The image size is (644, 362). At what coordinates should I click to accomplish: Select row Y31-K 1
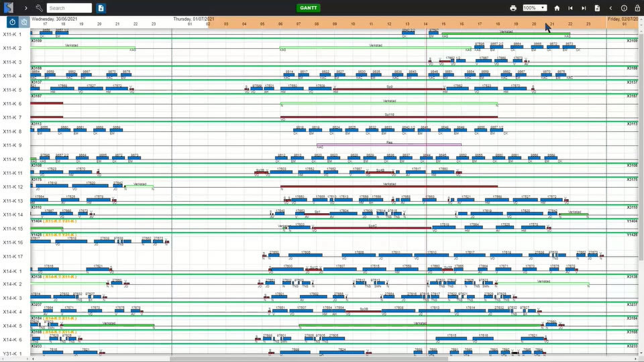click(12, 354)
